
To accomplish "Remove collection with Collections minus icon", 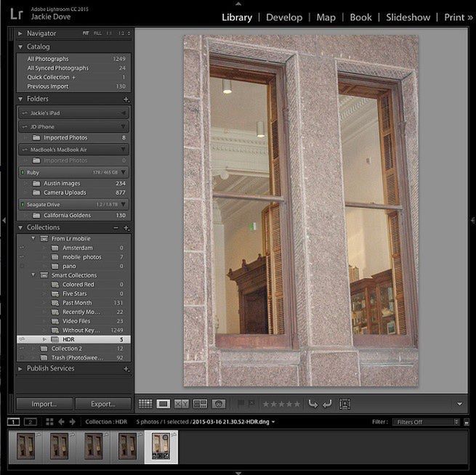I will pyautogui.click(x=116, y=227).
